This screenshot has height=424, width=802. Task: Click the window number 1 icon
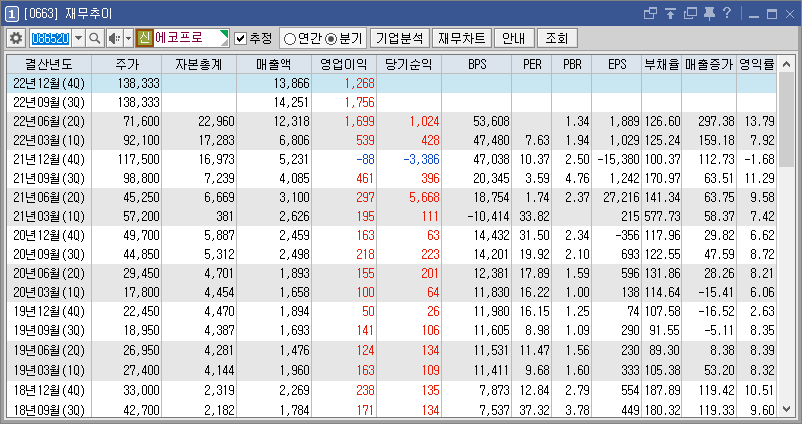[x=11, y=14]
